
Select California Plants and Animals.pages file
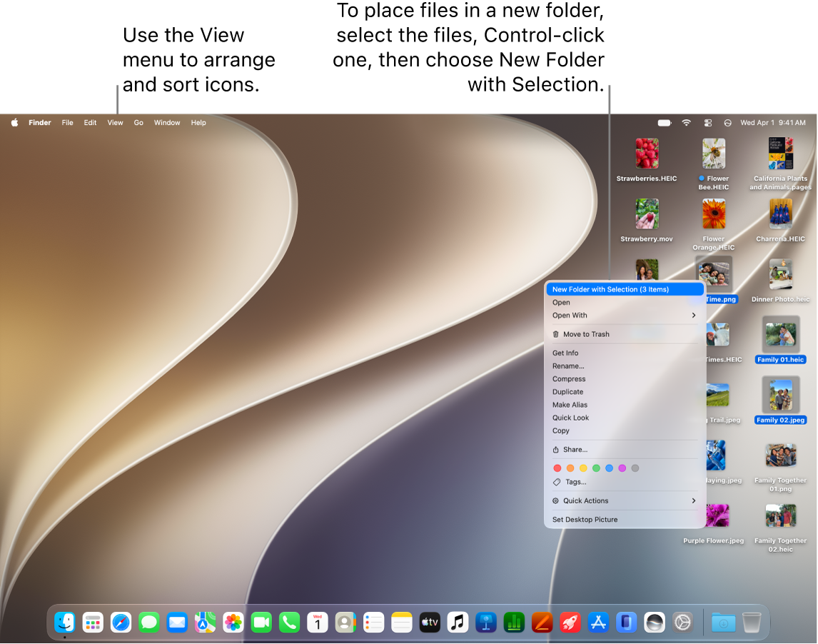click(780, 164)
